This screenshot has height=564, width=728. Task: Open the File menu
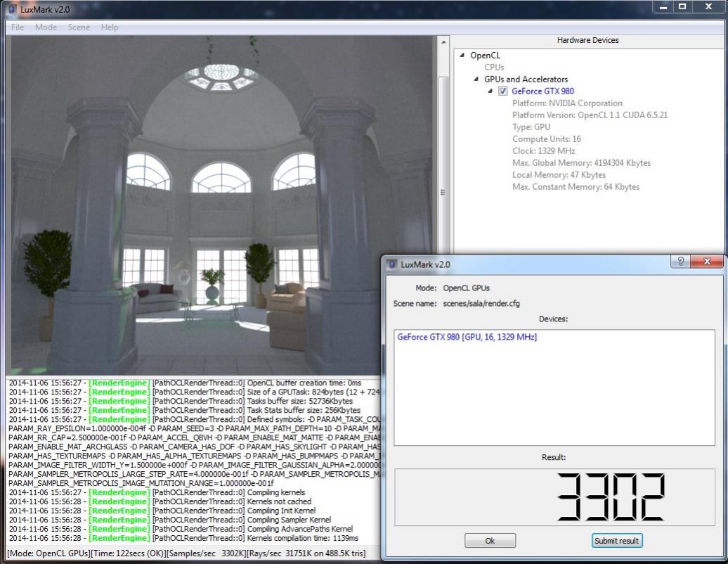coord(17,27)
